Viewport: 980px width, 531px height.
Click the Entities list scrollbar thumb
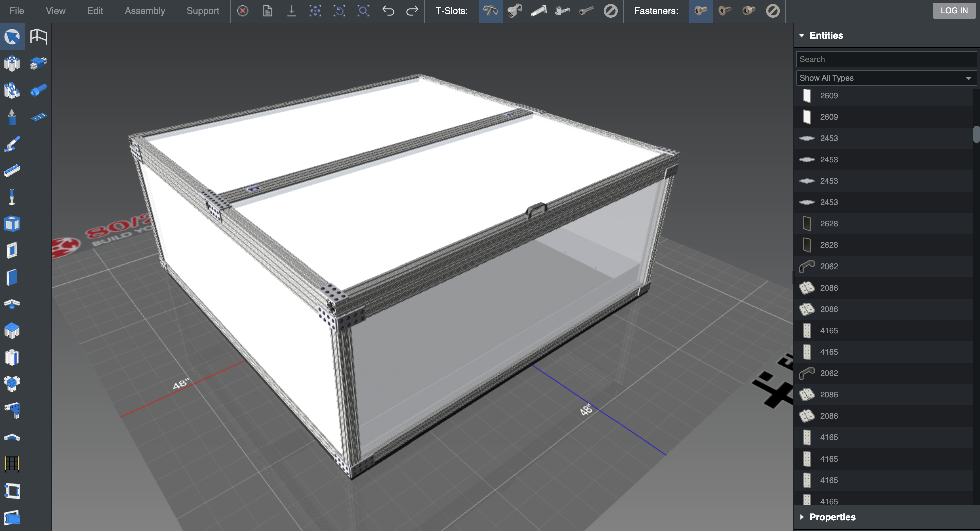pyautogui.click(x=977, y=134)
